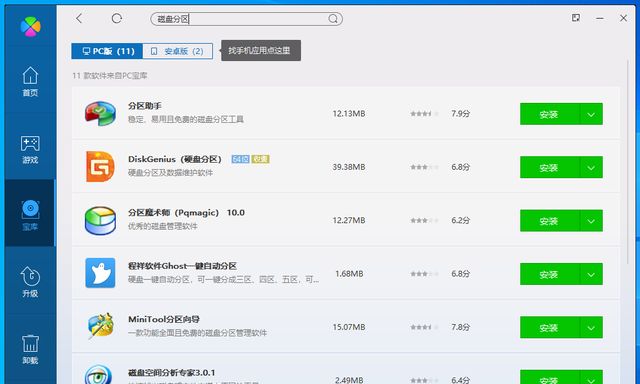Switch to the 安卓版 (2) tab

pyautogui.click(x=178, y=51)
